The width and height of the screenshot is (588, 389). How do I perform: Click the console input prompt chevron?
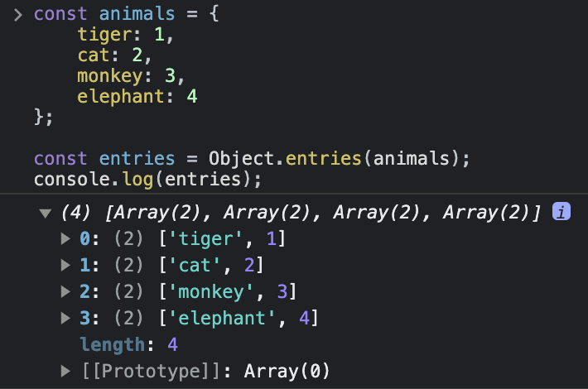17,15
